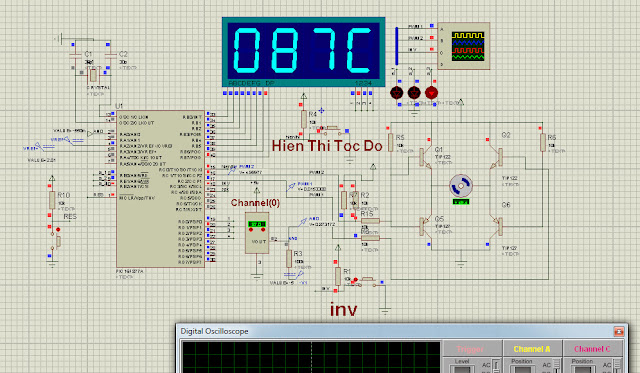The image size is (640, 373).
Task: Select ground symbol below the H-bridge
Action: pos(461,264)
